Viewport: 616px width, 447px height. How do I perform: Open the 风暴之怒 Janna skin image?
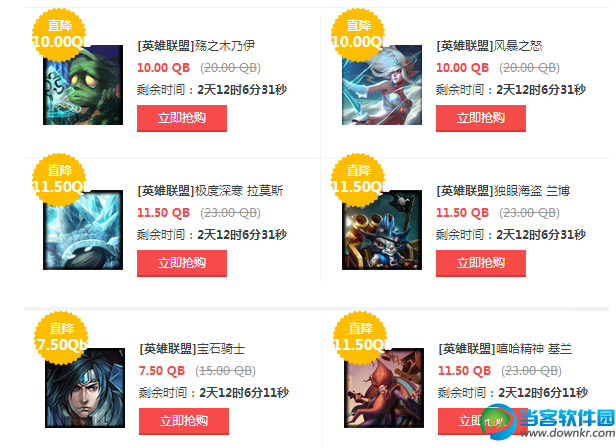point(382,85)
